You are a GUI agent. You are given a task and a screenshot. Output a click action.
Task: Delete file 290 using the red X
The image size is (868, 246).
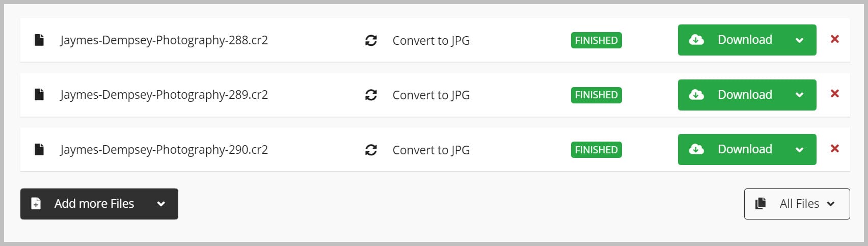834,148
